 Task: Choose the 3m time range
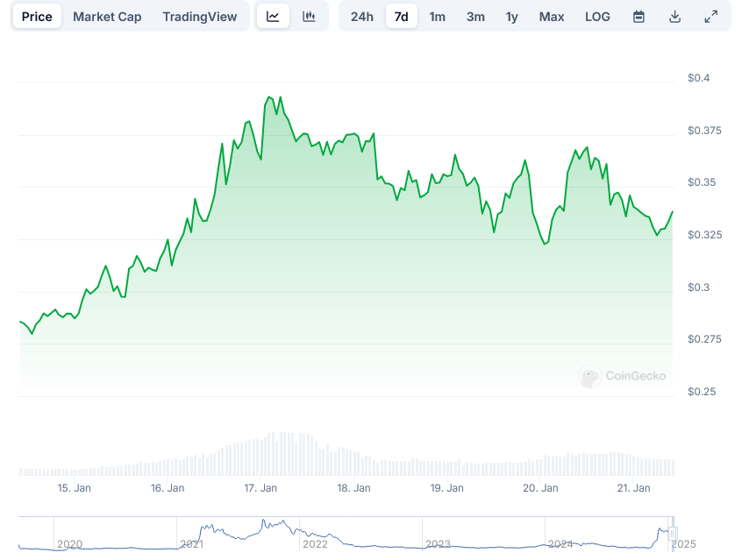pos(475,17)
